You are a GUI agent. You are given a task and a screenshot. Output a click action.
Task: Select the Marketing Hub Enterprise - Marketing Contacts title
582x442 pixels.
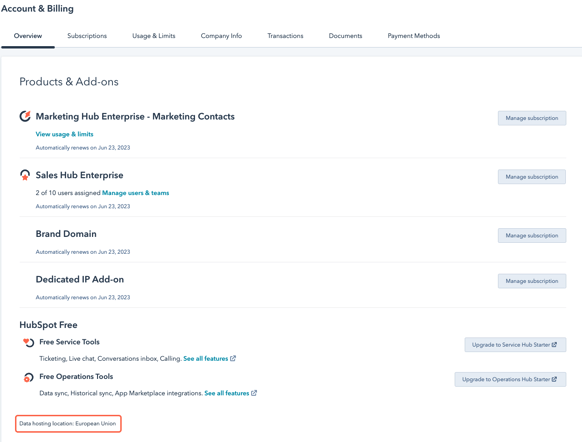click(135, 117)
